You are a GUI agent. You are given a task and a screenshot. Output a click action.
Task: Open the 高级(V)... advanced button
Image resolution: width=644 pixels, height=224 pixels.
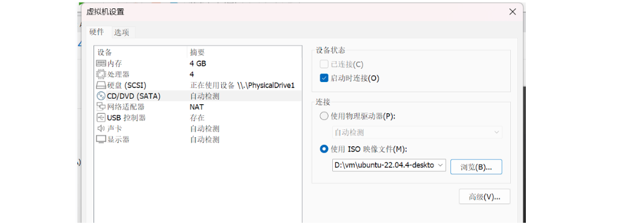(x=484, y=196)
